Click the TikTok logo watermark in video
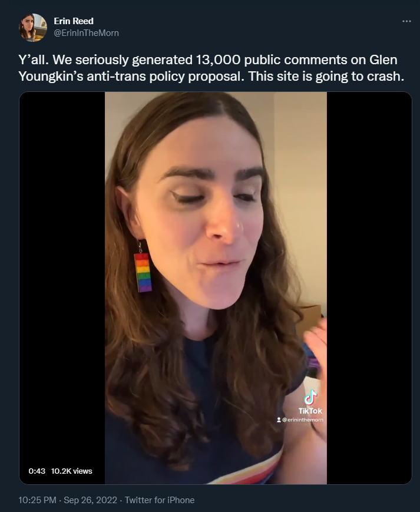 click(310, 397)
